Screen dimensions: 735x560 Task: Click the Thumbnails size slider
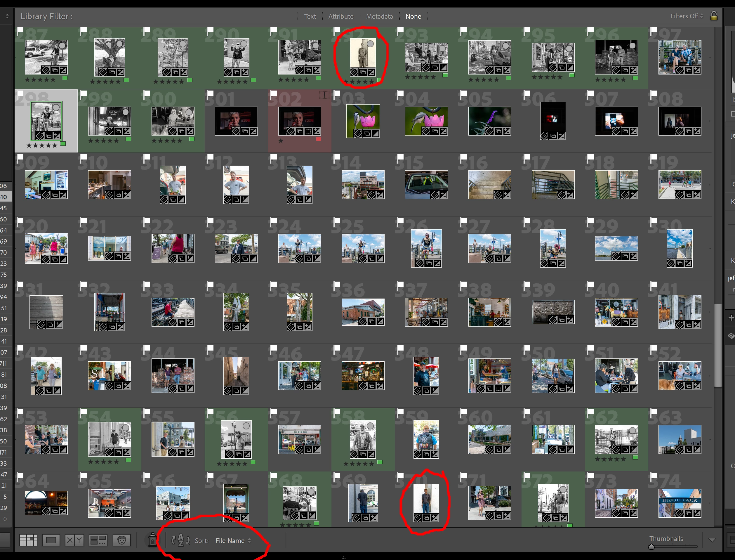[651, 547]
